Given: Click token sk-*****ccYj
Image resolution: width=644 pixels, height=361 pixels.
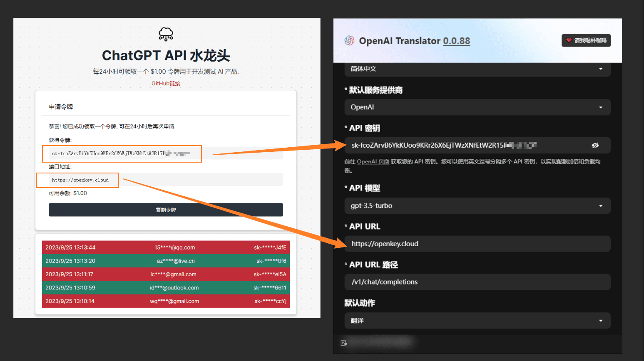Looking at the screenshot, I should 271,301.
